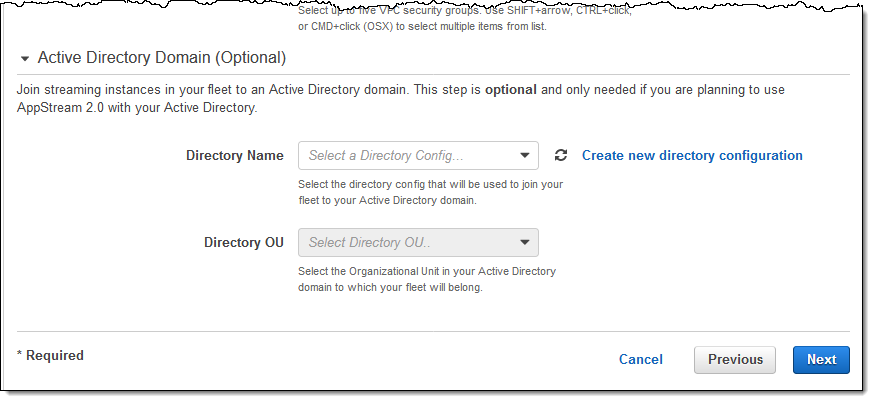Click the bold 'optional' word in description
The image size is (873, 401).
[x=510, y=90]
